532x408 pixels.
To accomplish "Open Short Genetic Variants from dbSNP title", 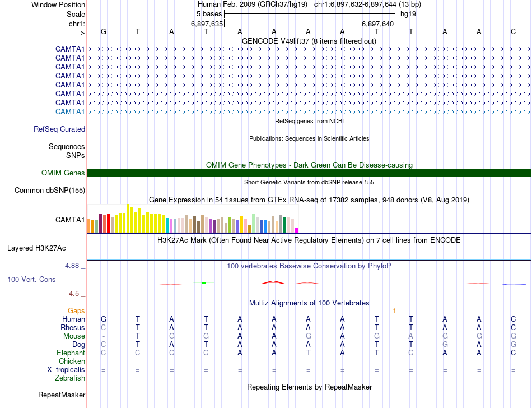I will pyautogui.click(x=309, y=182).
